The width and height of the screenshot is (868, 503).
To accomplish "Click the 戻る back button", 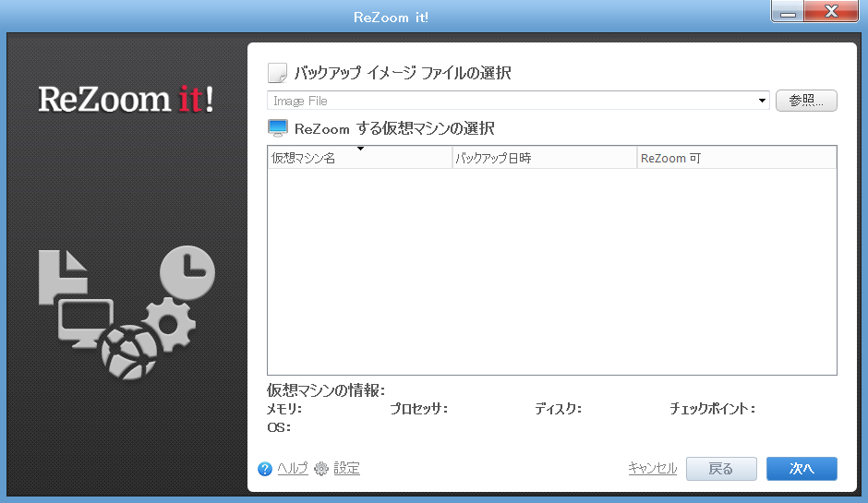I will point(721,469).
